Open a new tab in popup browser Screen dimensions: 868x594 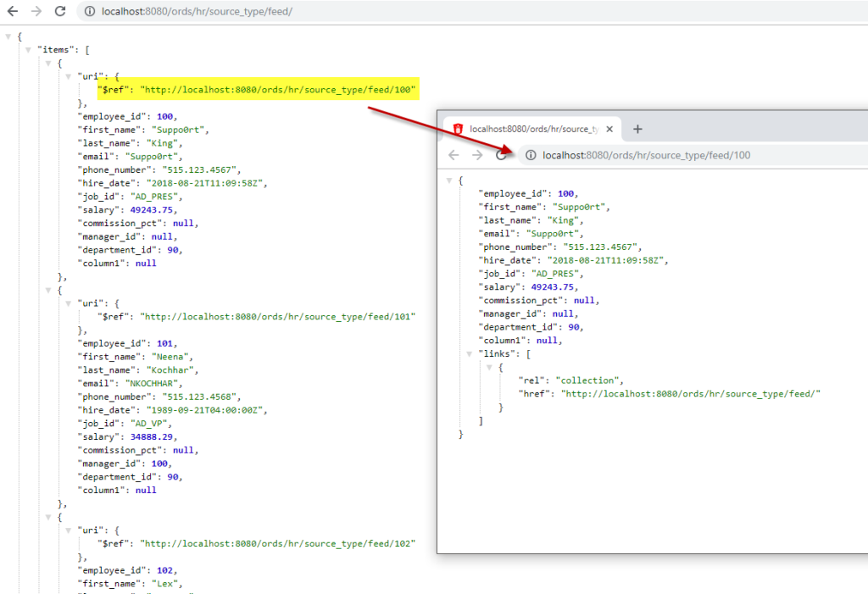coord(637,129)
